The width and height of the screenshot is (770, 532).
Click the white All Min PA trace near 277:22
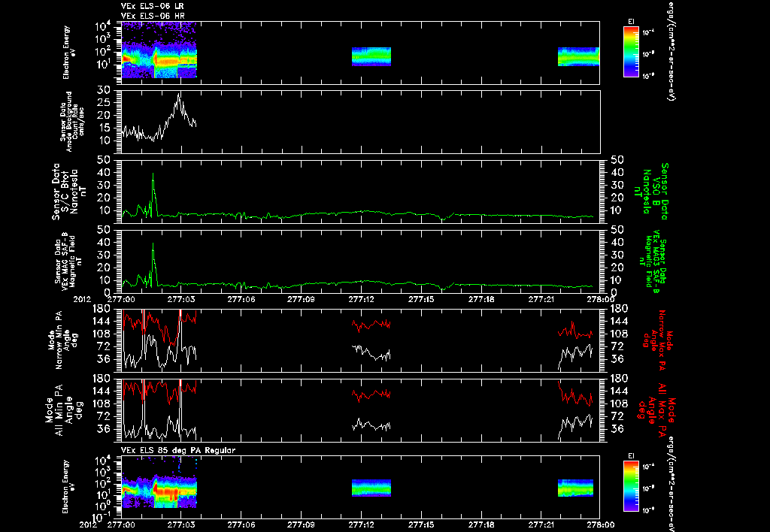[575, 425]
